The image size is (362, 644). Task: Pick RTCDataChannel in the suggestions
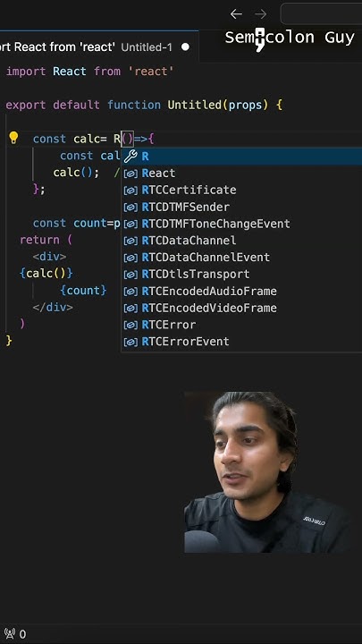(241, 241)
